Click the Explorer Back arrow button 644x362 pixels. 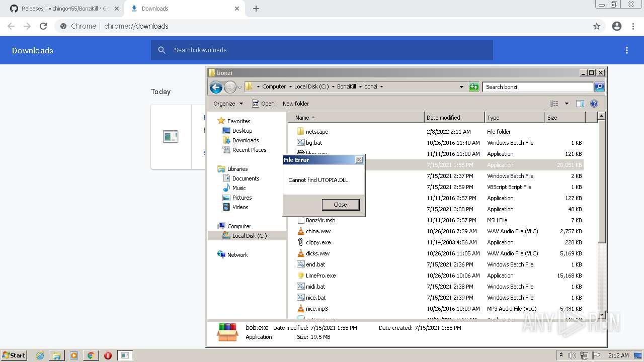coord(216,87)
